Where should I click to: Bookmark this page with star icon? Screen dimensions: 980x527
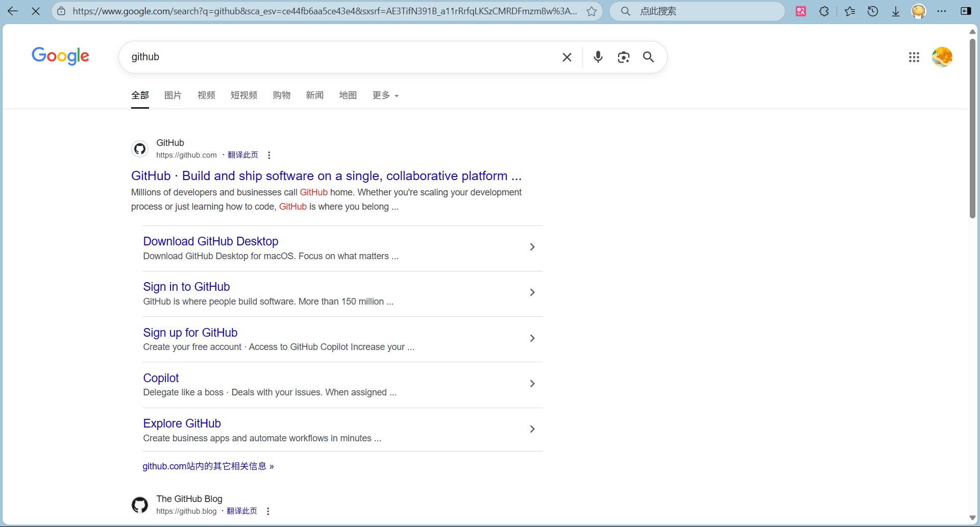[592, 11]
